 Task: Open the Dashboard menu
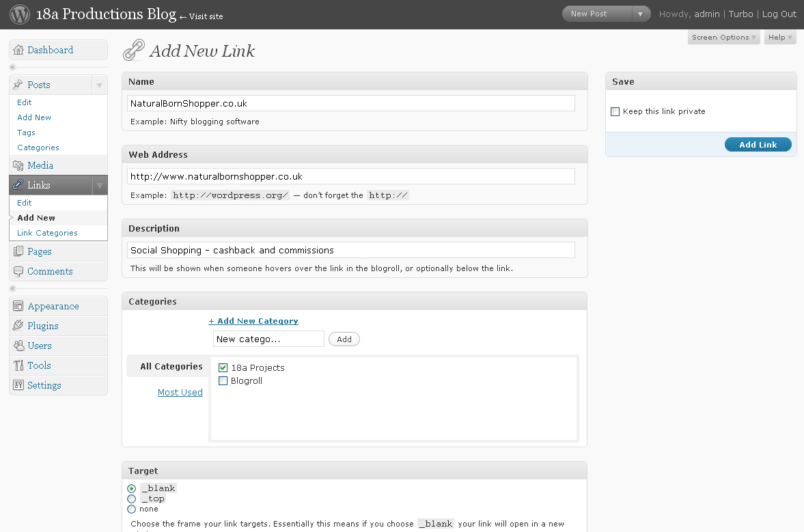tap(51, 50)
